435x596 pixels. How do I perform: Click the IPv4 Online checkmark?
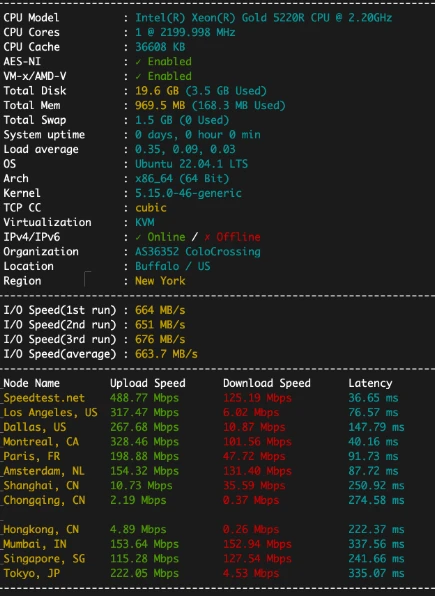(x=138, y=237)
